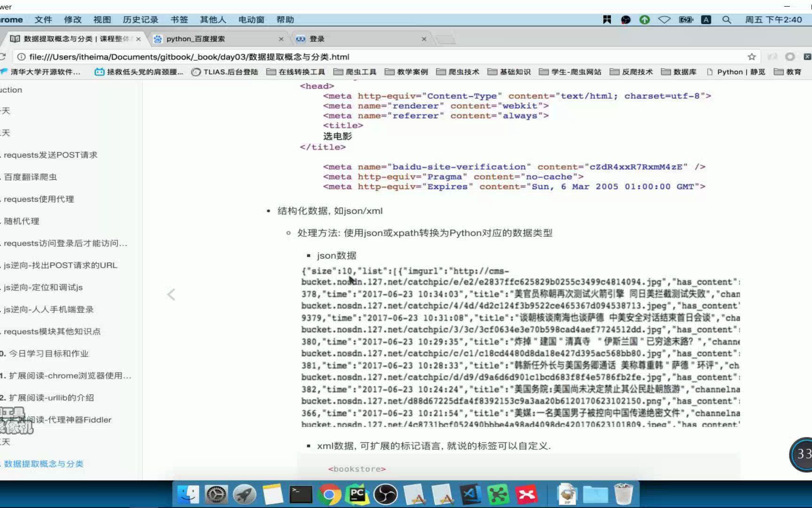Click the Chrome icon in Dock

tap(329, 494)
